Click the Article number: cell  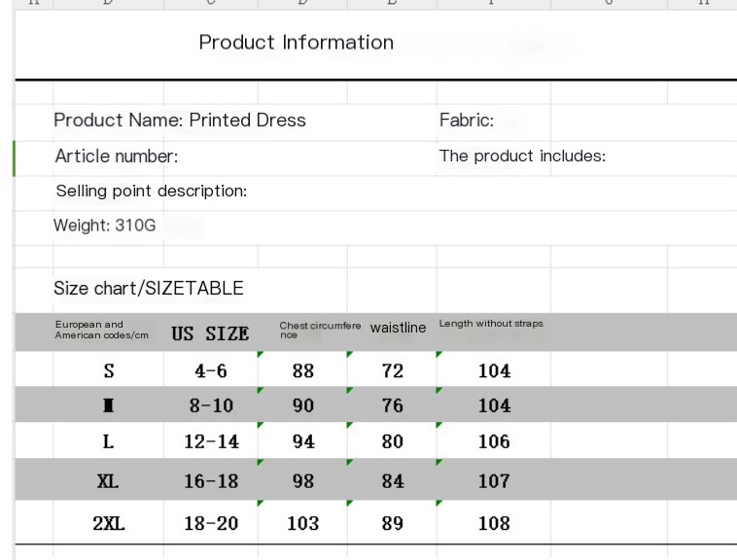tap(116, 157)
